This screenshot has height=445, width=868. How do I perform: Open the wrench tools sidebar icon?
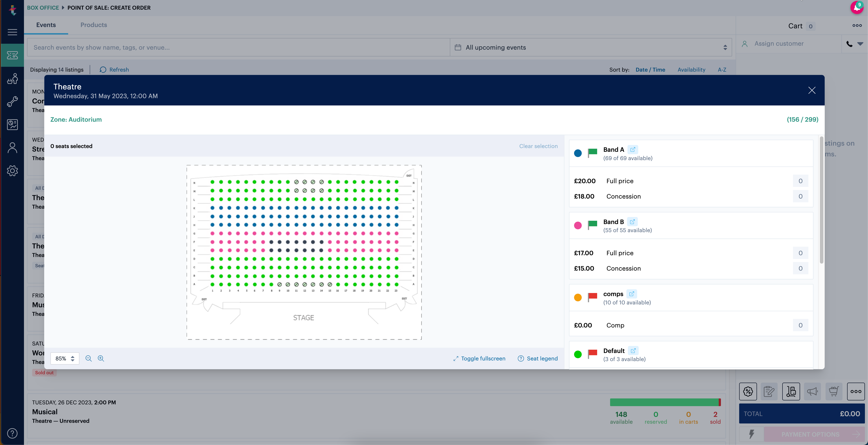click(x=12, y=102)
